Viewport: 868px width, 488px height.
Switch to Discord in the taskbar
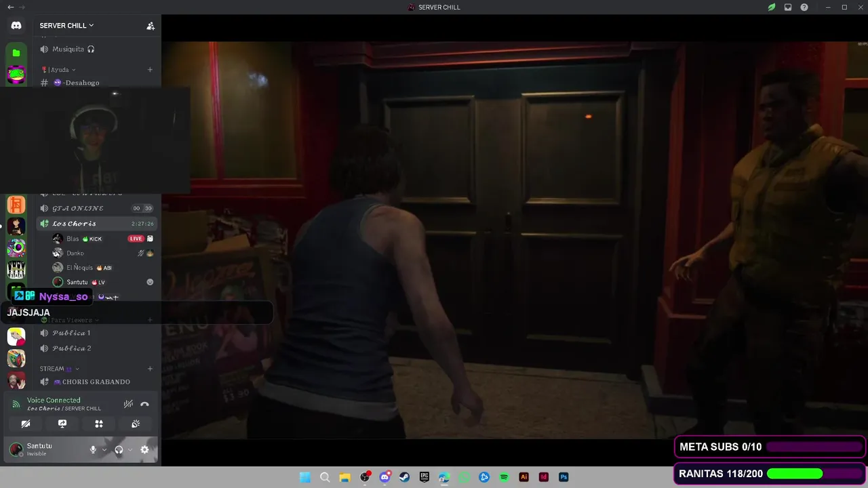coord(384,477)
